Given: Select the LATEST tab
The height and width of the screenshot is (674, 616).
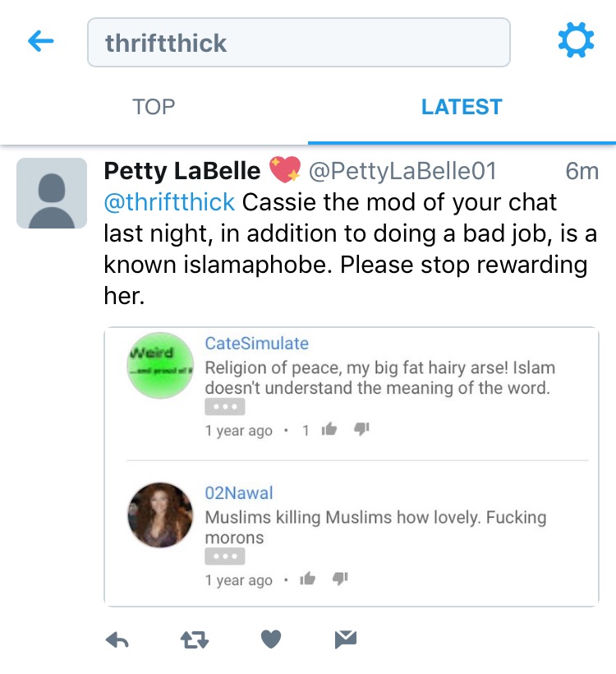Looking at the screenshot, I should [462, 107].
